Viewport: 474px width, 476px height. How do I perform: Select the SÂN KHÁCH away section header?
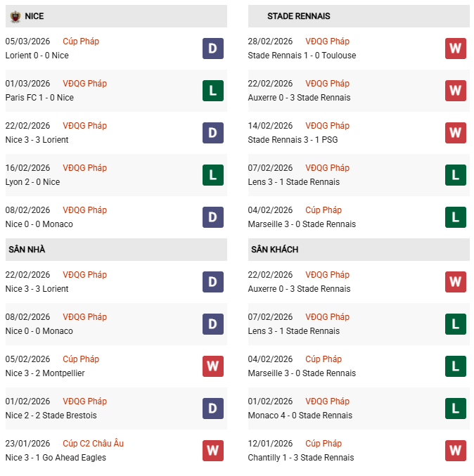click(274, 250)
